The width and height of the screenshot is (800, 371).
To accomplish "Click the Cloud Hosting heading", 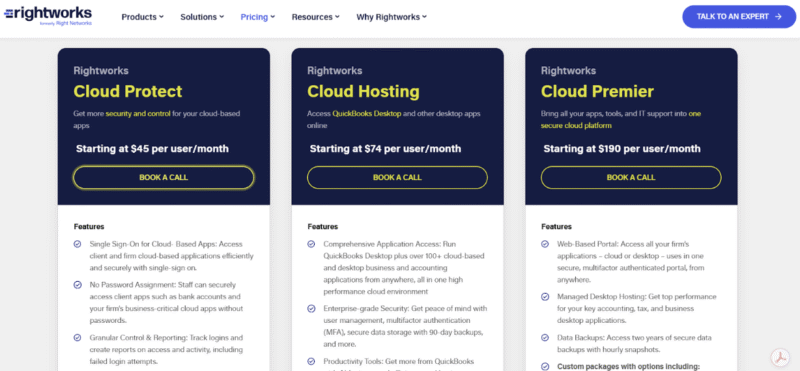I will pos(363,91).
